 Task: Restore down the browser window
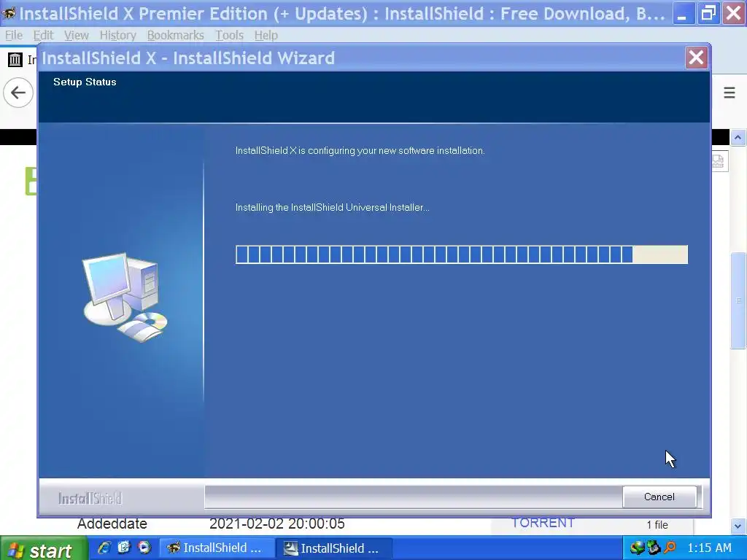pos(708,13)
